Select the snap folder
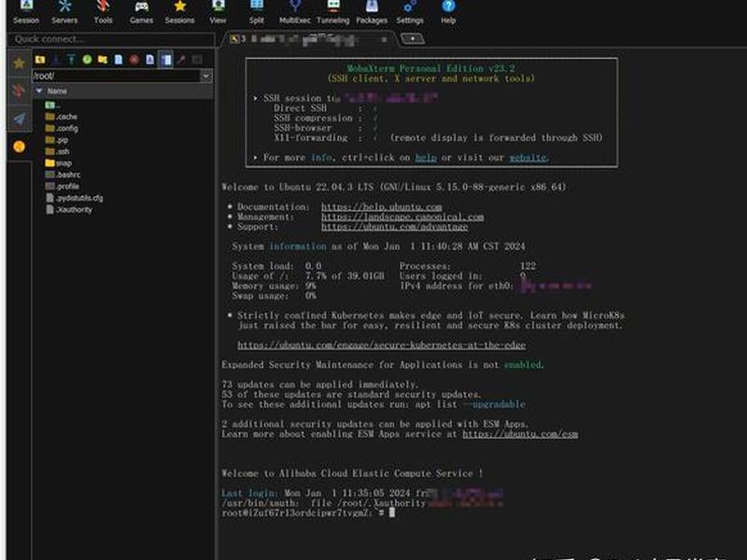 pyautogui.click(x=59, y=163)
